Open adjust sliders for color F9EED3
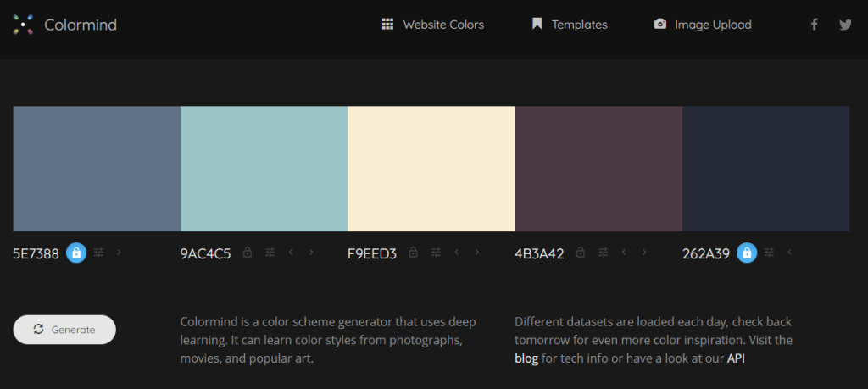Screen dimensions: 868x389 436,253
